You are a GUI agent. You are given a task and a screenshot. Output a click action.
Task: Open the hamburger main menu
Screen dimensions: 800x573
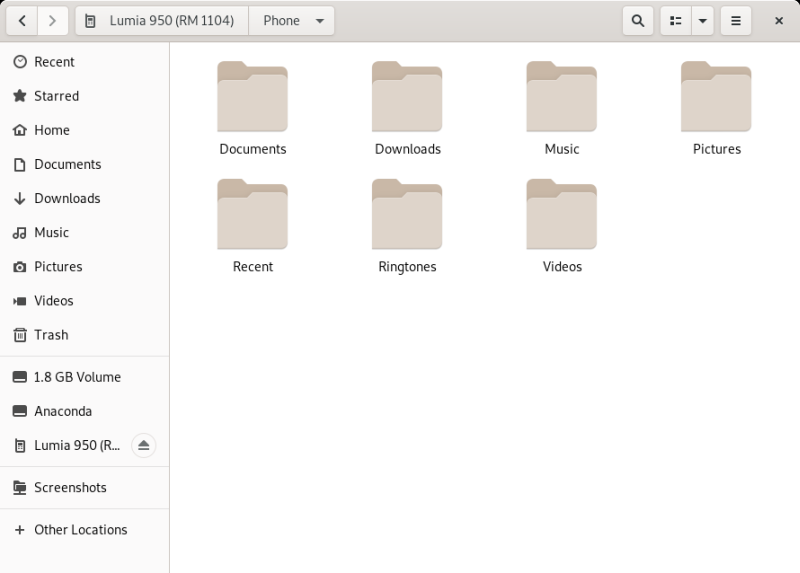[x=736, y=21]
